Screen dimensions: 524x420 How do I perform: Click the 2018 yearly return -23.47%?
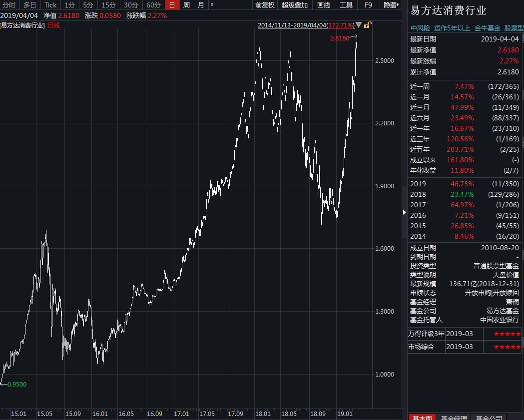coord(461,194)
